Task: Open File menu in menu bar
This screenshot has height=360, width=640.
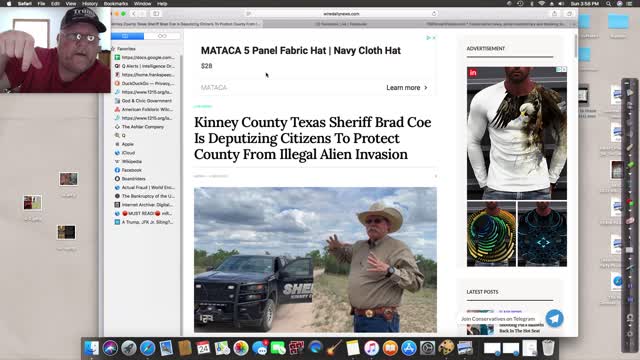Action: (41, 4)
